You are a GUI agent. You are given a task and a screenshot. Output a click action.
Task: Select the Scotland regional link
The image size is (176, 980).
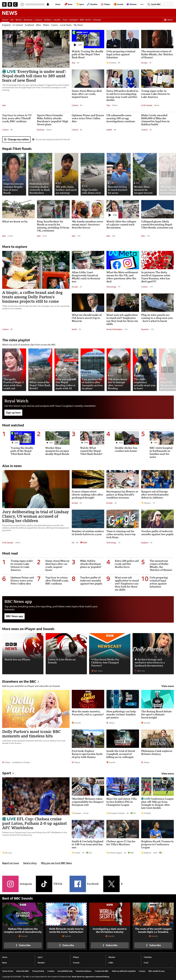(x=29, y=25)
